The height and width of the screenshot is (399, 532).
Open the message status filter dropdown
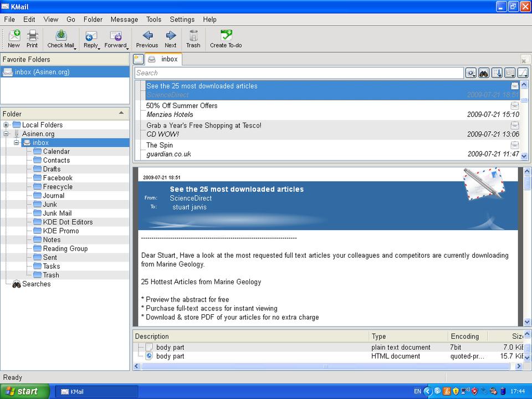471,73
